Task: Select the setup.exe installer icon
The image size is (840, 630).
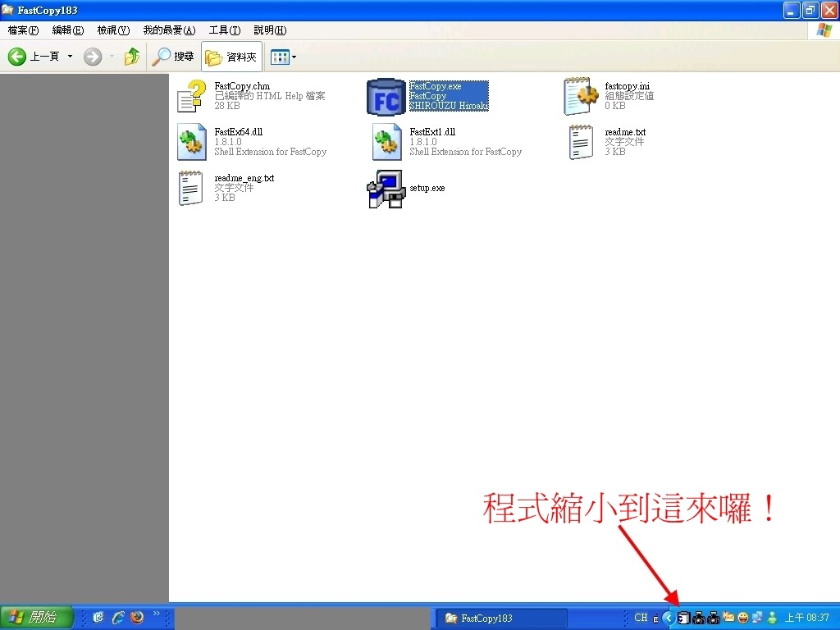Action: coord(386,189)
